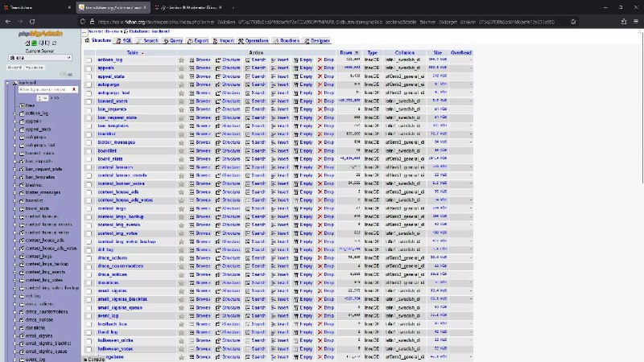This screenshot has height=362, width=644.
Task: Check the checkbox for actions_log table
Action: [x=89, y=60]
